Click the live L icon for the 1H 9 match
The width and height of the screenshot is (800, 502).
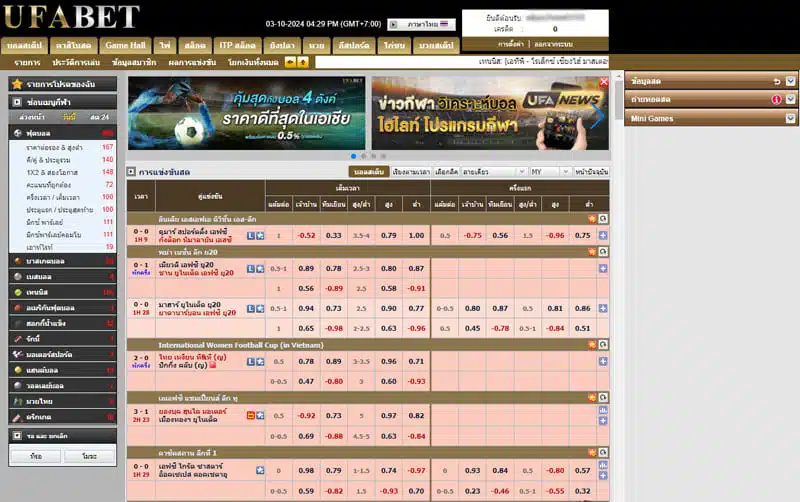click(251, 236)
